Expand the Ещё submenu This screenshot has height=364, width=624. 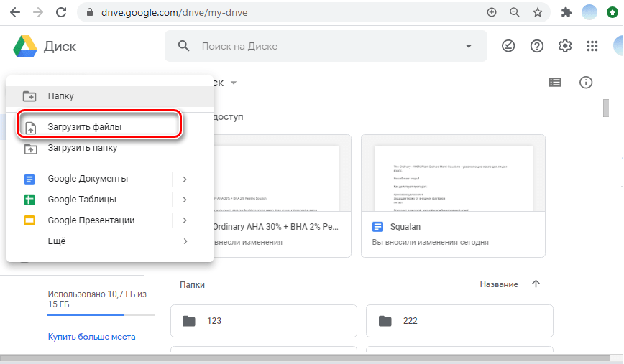(185, 241)
